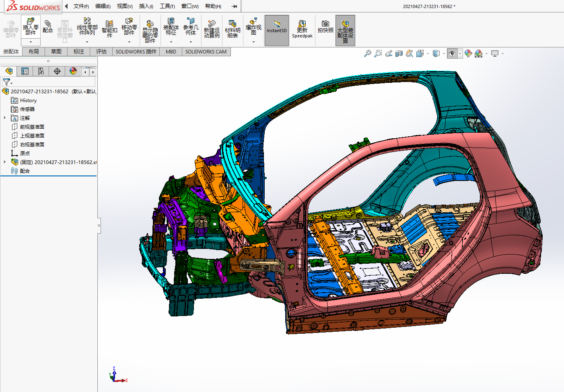
Task: Open dropdown arrow under 插入零部件
Action: pos(31,42)
